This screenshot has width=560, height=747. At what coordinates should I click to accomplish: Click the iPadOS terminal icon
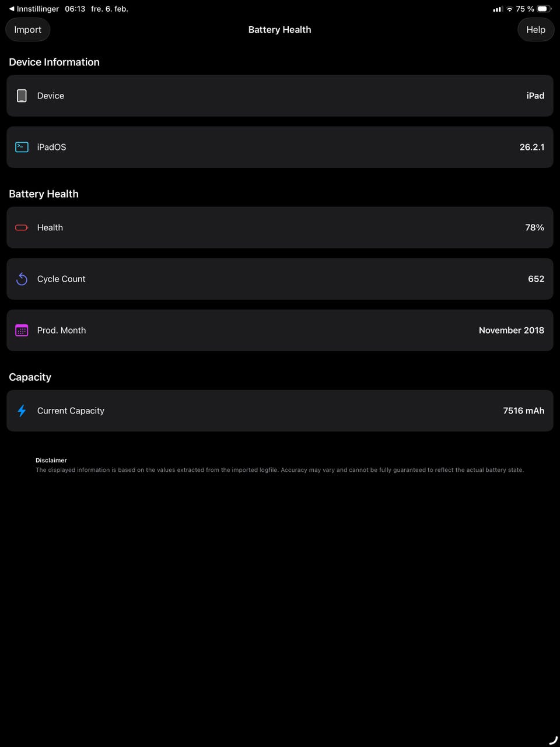click(22, 147)
